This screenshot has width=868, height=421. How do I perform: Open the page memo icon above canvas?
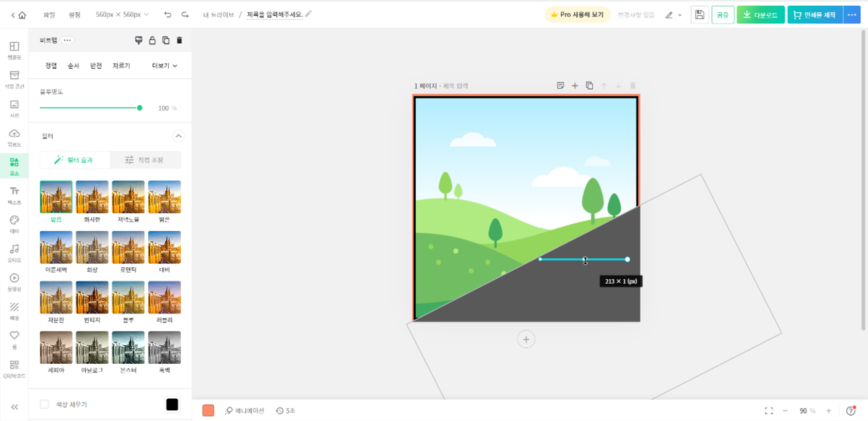click(560, 86)
